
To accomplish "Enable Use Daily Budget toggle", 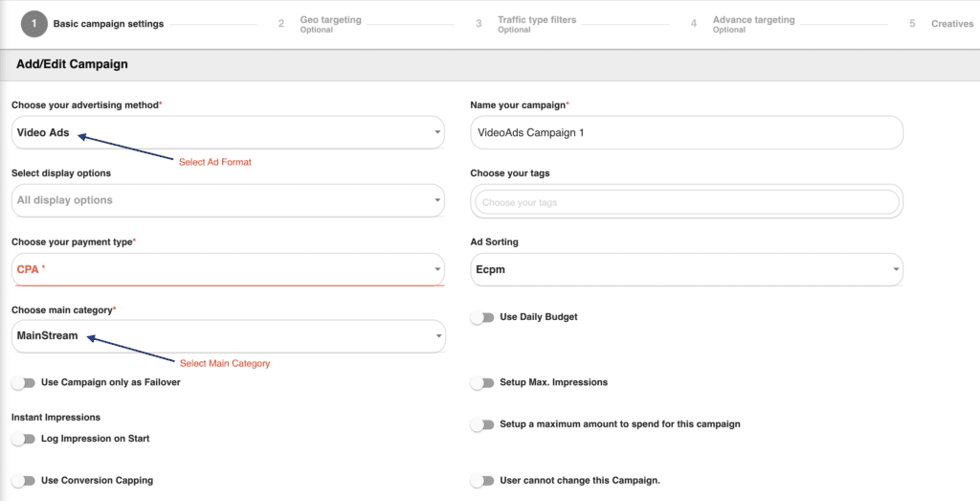I will click(482, 317).
